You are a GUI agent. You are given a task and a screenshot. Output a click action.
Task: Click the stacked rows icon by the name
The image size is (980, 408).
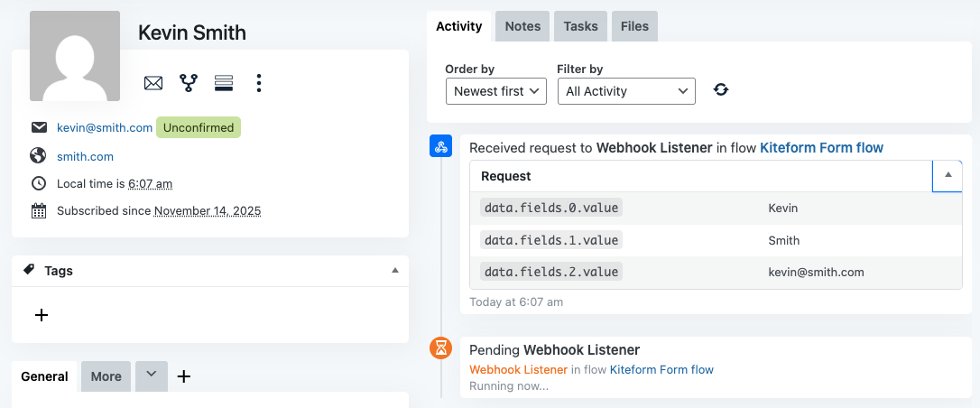click(x=224, y=83)
